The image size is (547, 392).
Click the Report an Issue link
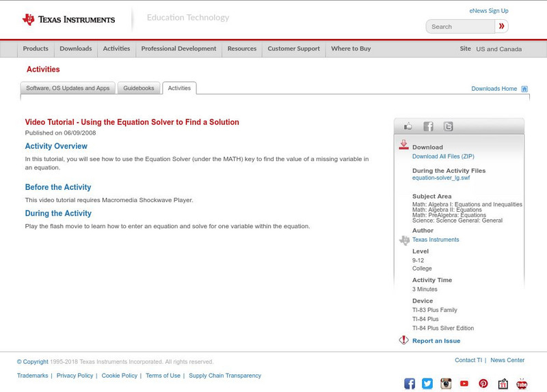(436, 341)
